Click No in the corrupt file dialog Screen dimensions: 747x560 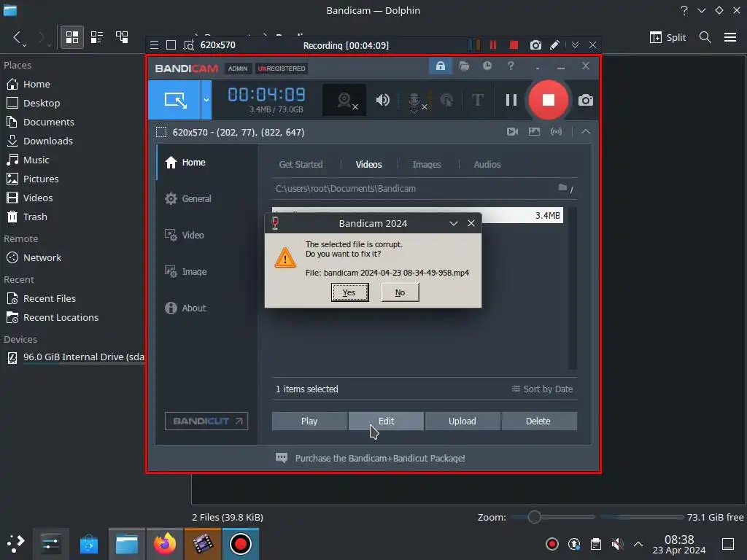(x=400, y=292)
